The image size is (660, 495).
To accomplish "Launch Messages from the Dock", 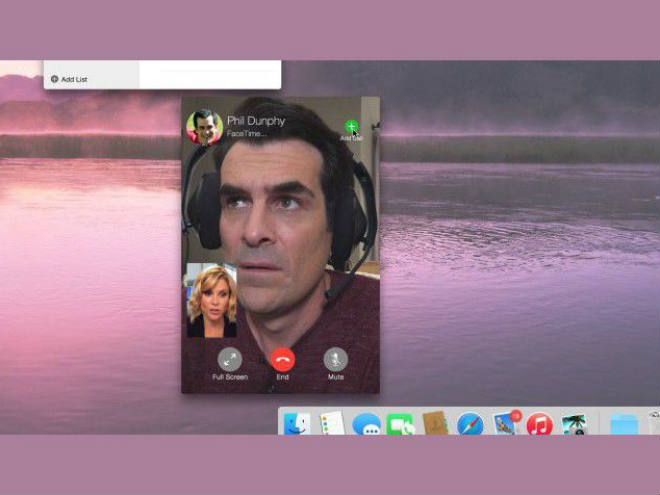I will click(x=366, y=425).
